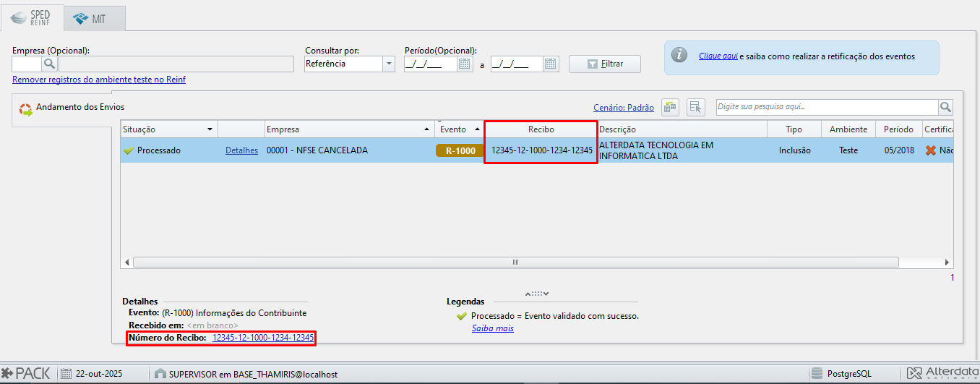Click the Período end date field
The image size is (980, 384).
[517, 64]
